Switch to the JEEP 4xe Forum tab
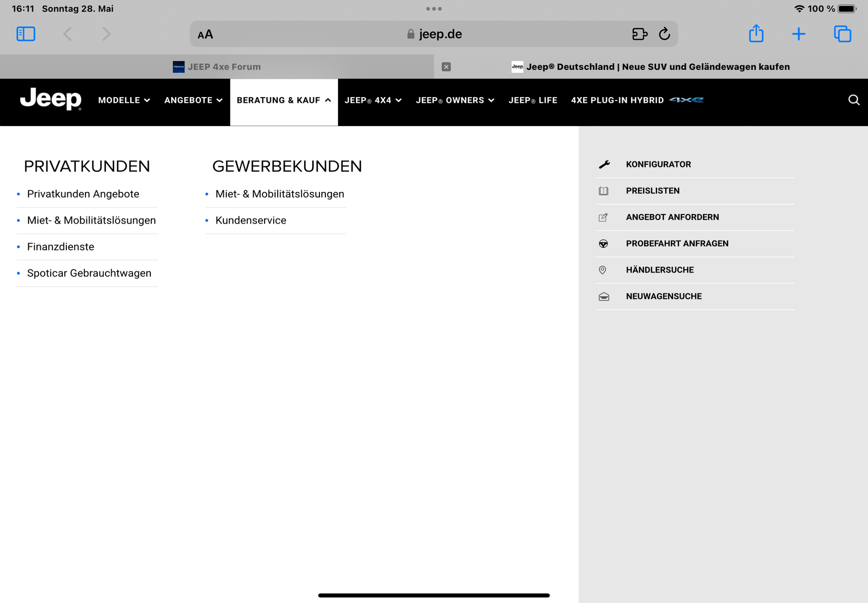The image size is (868, 603). click(x=217, y=66)
